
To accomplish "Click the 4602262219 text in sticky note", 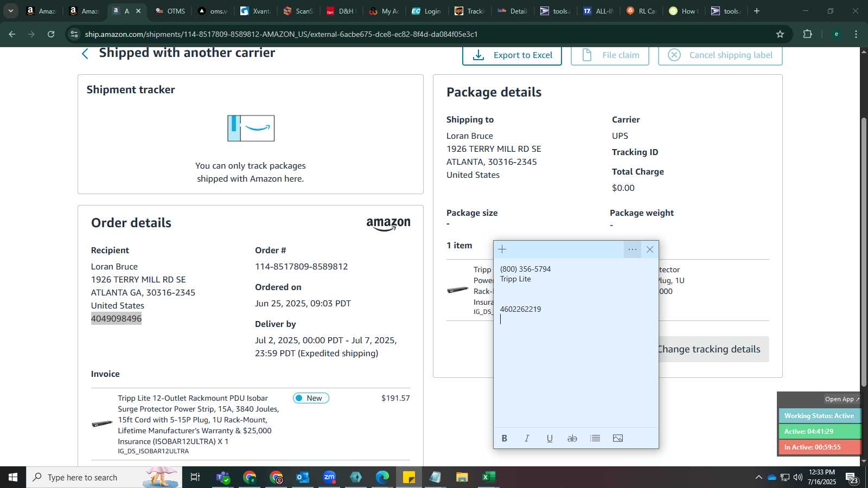I will coord(520,309).
